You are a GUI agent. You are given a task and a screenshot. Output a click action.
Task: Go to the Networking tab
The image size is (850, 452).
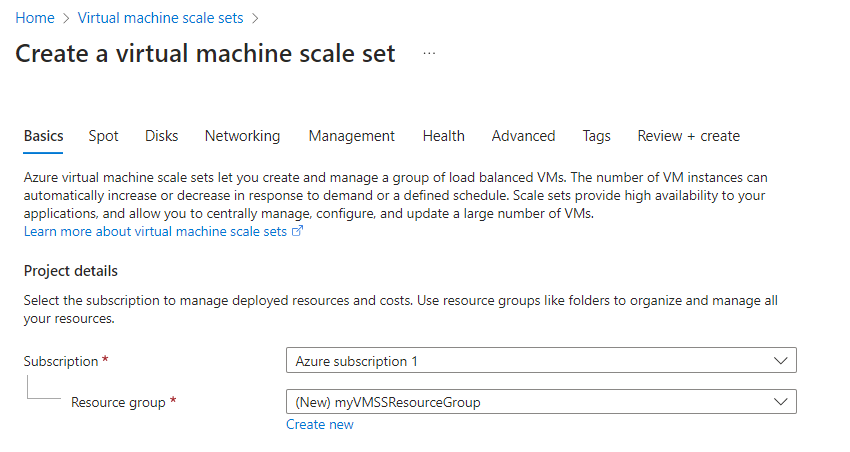(242, 136)
